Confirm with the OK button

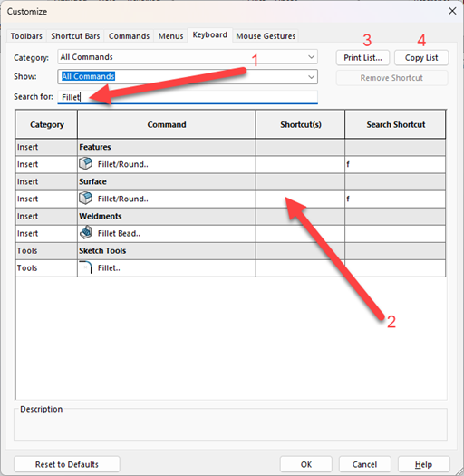point(306,464)
